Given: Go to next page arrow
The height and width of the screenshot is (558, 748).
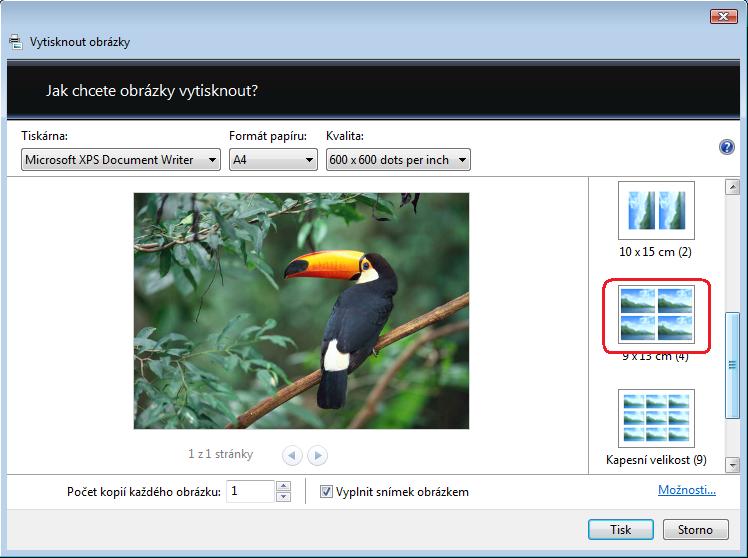Looking at the screenshot, I should (317, 455).
